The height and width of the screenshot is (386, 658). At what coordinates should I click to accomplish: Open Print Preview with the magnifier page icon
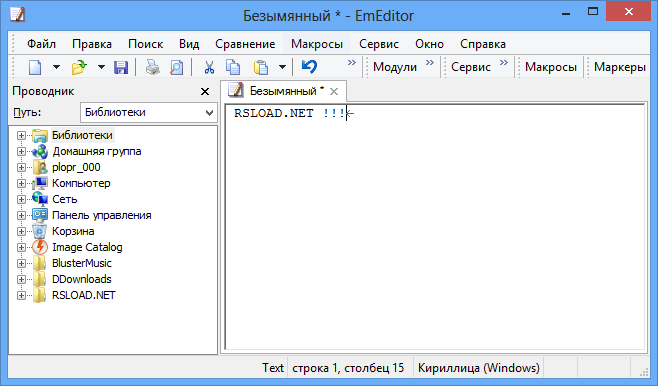pyautogui.click(x=177, y=67)
